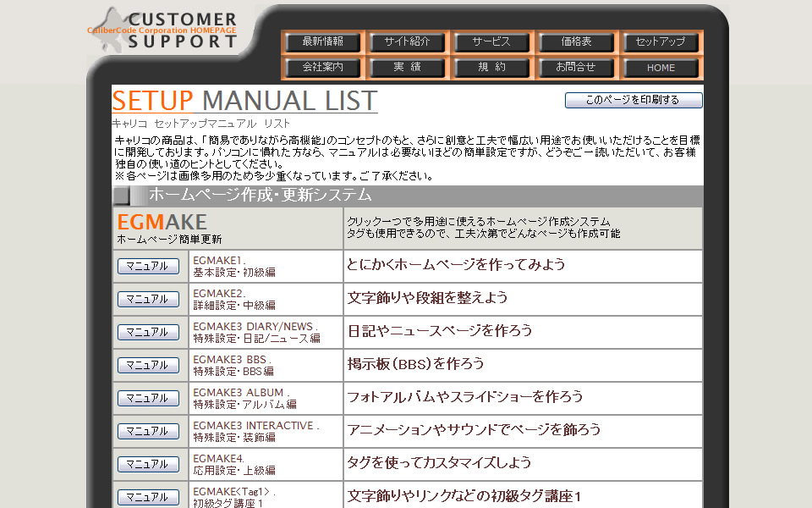Select the text 日記やニュースページを作ろう
The height and width of the screenshot is (508, 812).
click(x=440, y=331)
